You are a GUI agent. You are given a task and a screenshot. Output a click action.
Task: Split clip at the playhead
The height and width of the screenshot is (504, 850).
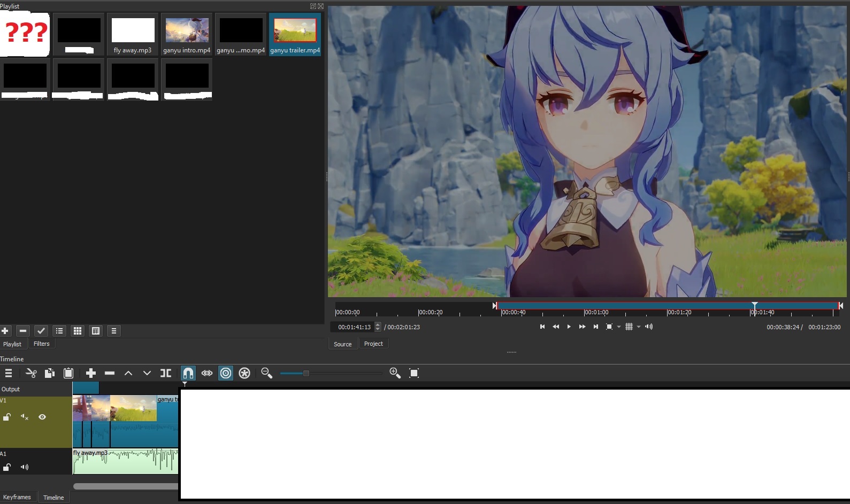point(166,373)
